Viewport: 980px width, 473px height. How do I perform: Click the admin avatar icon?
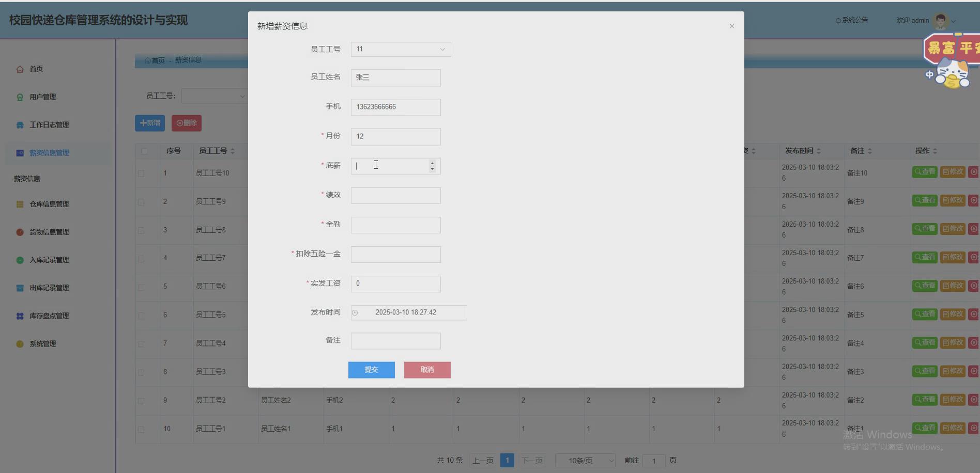(x=940, y=20)
